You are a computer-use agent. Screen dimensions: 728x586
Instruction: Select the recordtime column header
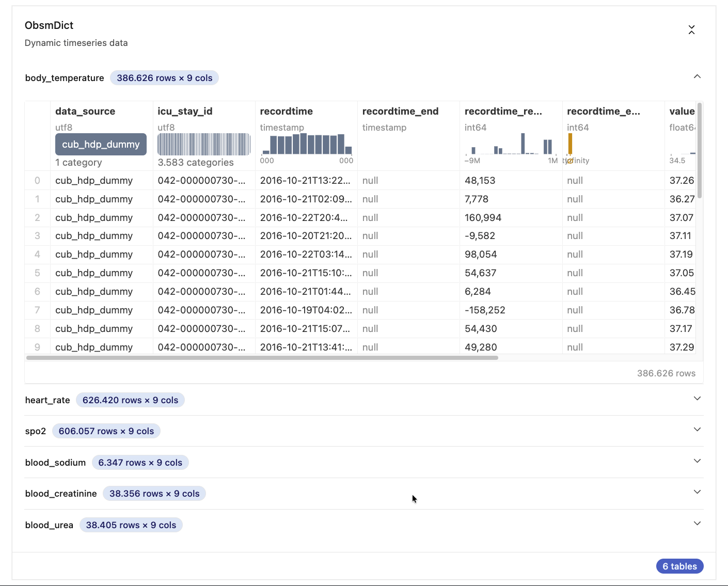coord(286,111)
